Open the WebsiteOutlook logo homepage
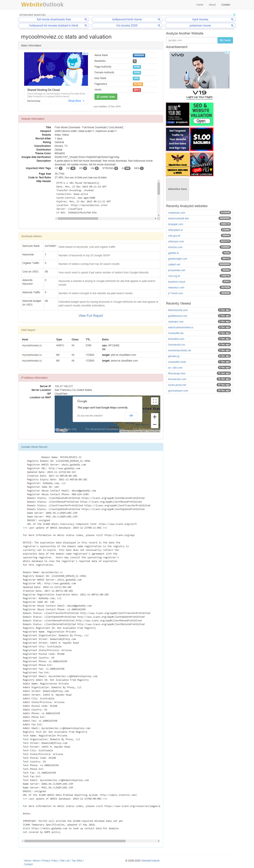The image size is (254, 868). [x=42, y=4]
